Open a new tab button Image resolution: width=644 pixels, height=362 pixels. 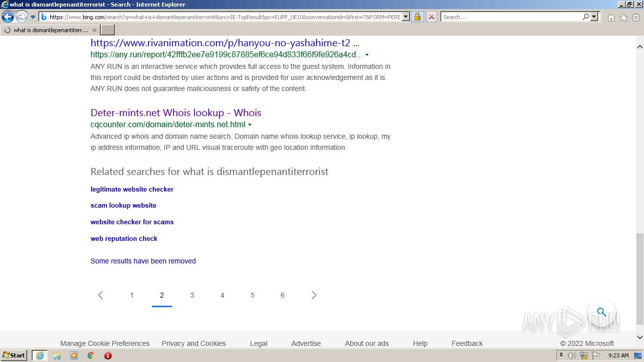[x=108, y=30]
